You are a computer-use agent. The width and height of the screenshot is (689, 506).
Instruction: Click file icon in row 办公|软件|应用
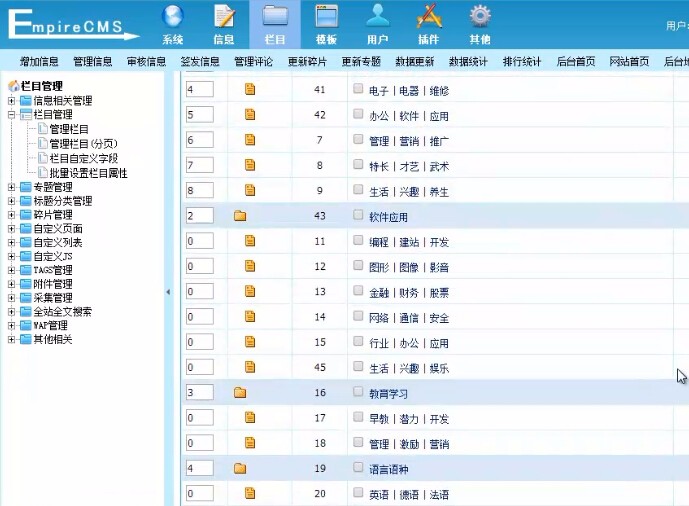click(250, 115)
